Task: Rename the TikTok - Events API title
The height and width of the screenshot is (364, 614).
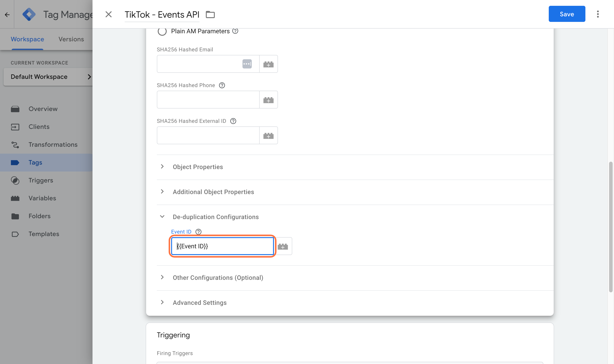Action: tap(162, 15)
